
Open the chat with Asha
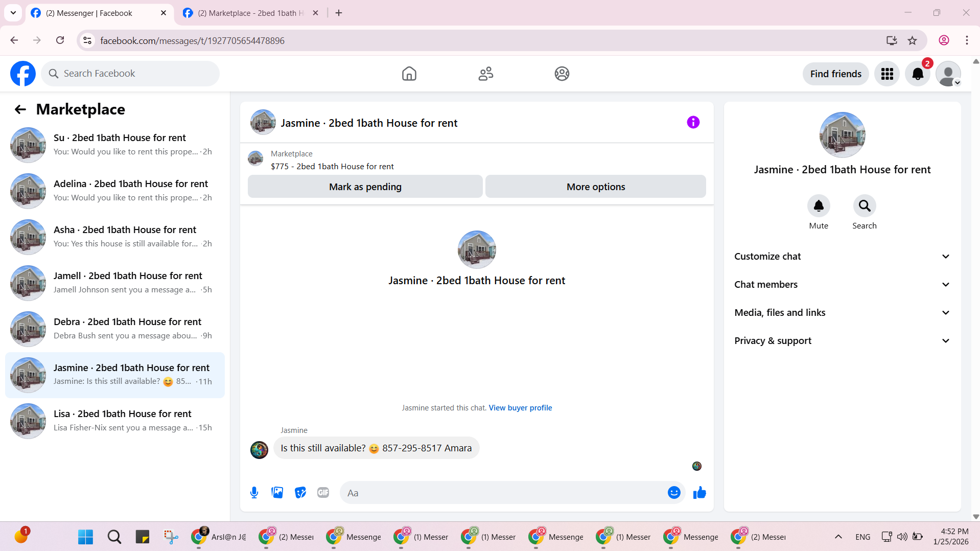tap(115, 237)
